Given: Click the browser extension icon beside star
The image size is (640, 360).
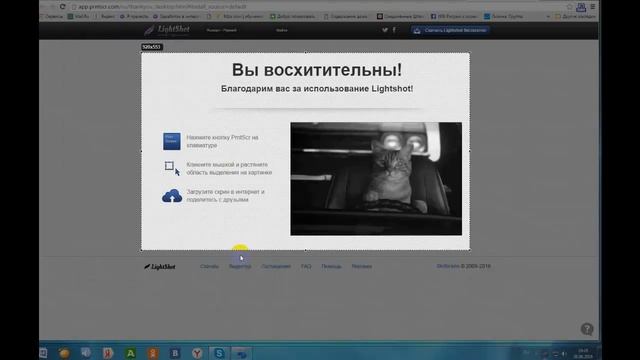Looking at the screenshot, I should (581, 7).
